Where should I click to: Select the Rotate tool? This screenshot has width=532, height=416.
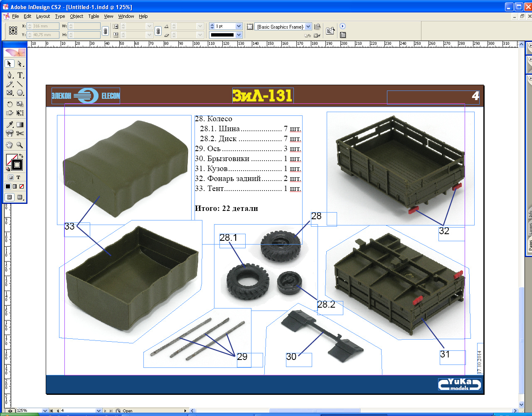pyautogui.click(x=10, y=104)
